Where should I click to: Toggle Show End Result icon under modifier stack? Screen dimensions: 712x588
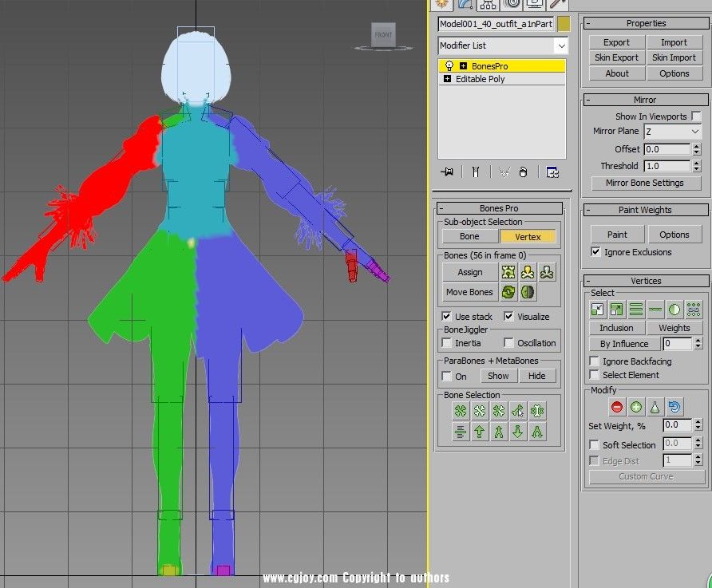point(476,172)
